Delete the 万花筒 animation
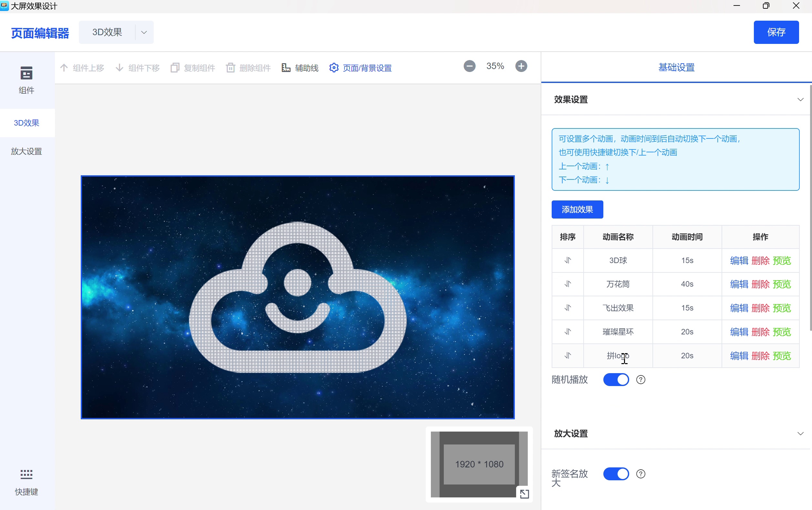The width and height of the screenshot is (812, 510). (760, 284)
